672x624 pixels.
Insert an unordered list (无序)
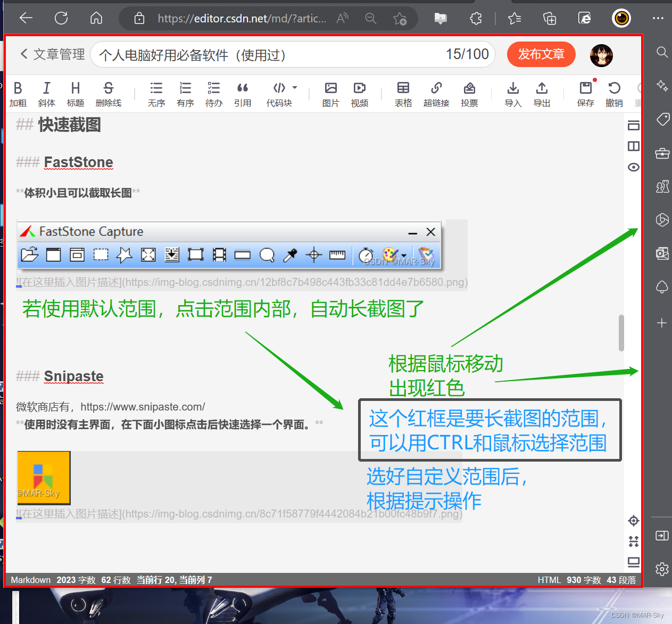click(156, 94)
